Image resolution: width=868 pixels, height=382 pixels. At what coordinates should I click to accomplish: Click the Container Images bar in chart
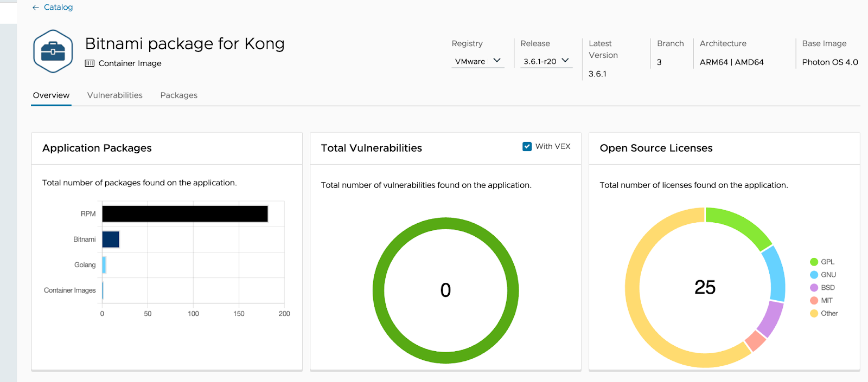[x=103, y=290]
